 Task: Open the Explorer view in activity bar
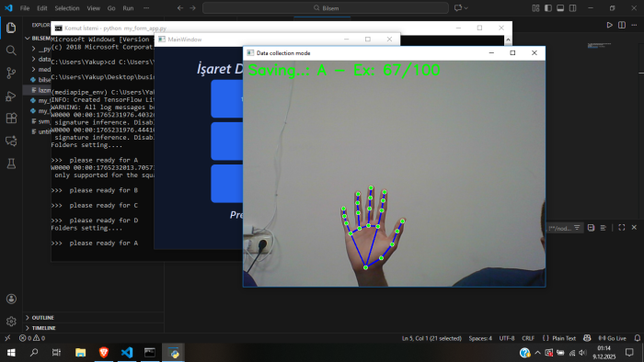(x=11, y=28)
